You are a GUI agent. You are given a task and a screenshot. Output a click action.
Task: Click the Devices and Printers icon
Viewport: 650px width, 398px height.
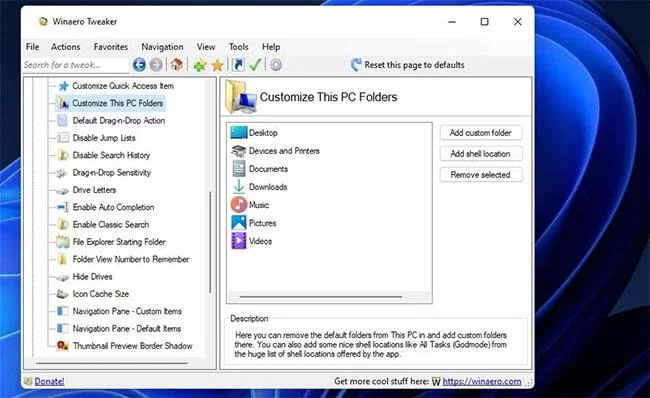(x=239, y=151)
